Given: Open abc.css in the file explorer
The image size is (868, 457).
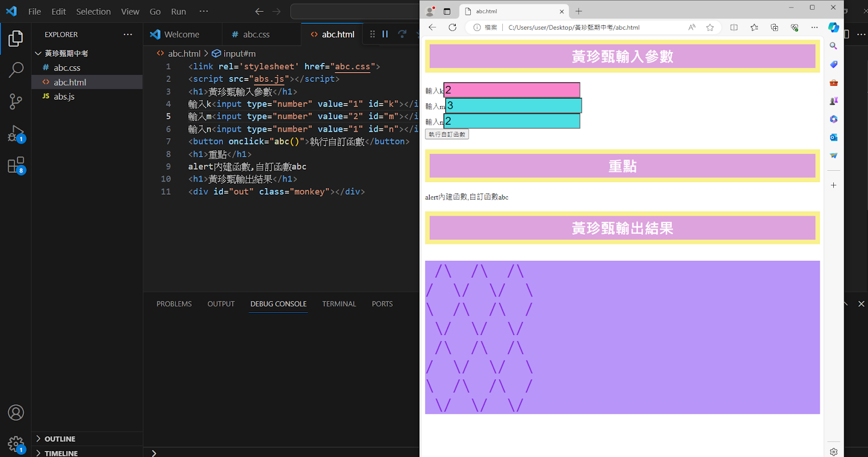Looking at the screenshot, I should (87, 68).
